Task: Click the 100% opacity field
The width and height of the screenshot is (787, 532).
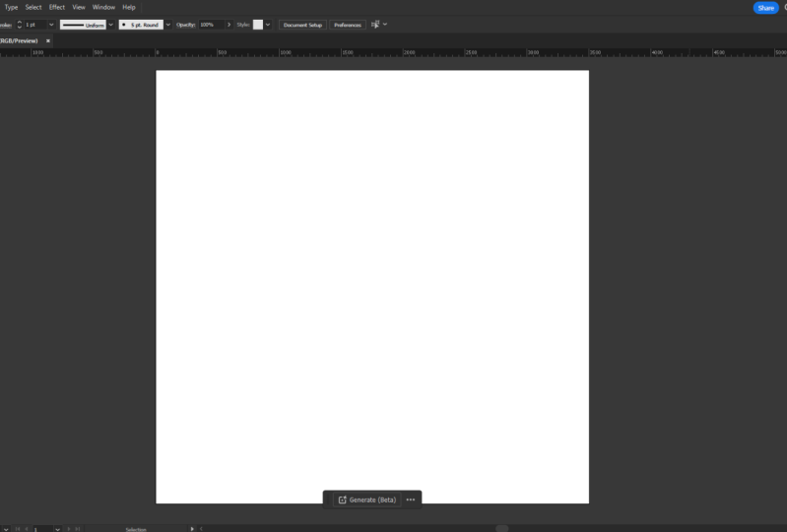Action: point(212,25)
